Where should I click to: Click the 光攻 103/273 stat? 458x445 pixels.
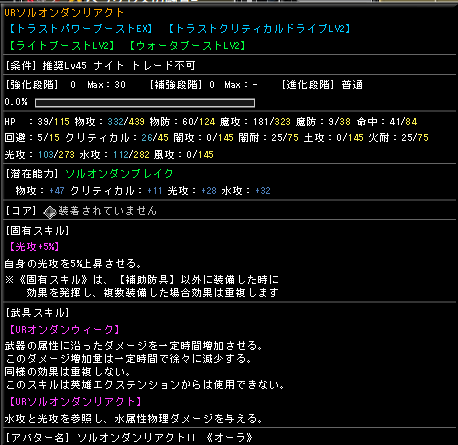click(39, 155)
